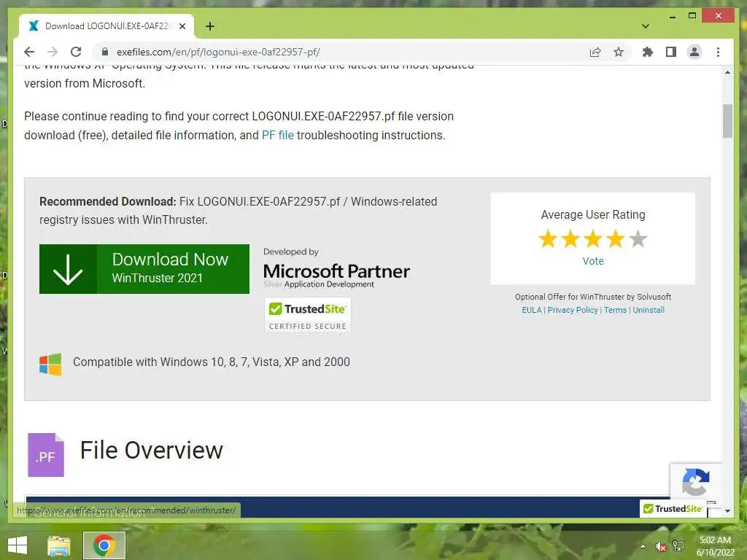
Task: Rate five stars in Average User Rating
Action: [638, 239]
